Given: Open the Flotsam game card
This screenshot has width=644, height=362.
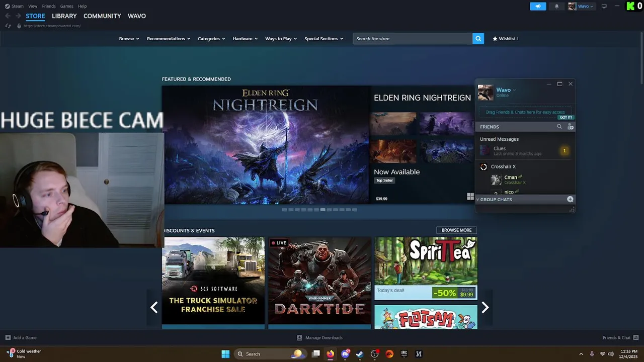Looking at the screenshot, I should coord(426,317).
